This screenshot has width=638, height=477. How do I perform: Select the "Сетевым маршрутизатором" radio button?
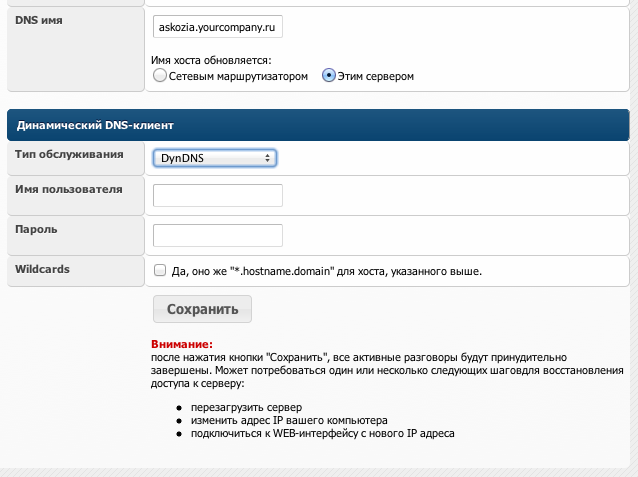pyautogui.click(x=159, y=76)
